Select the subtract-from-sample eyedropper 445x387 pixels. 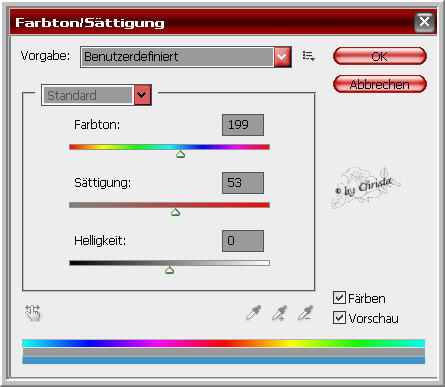pos(305,313)
